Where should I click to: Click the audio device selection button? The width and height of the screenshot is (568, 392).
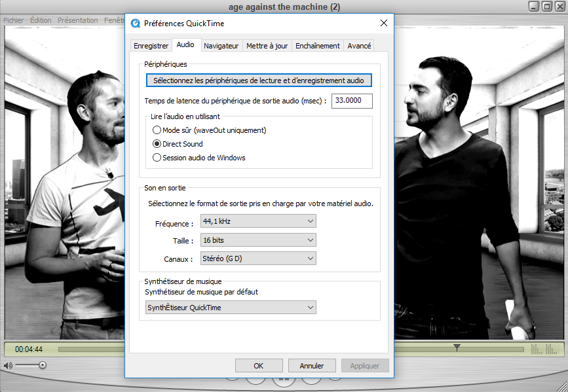tap(259, 80)
